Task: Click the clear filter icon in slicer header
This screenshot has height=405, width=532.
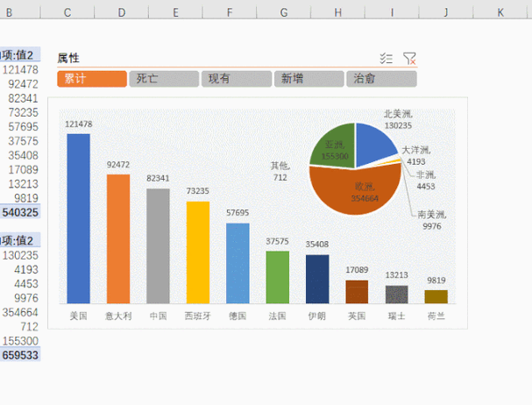Action: click(409, 58)
